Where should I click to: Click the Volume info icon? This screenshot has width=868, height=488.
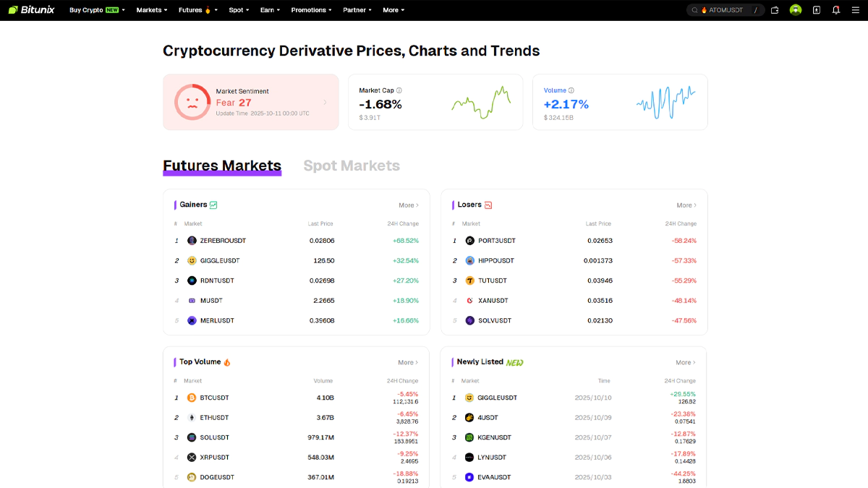[x=571, y=90]
